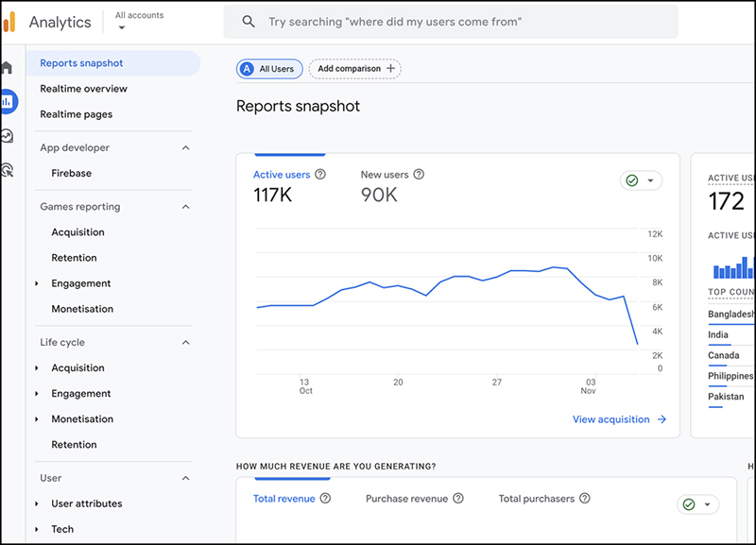Viewport: 756px width, 545px height.
Task: Click the help icon beside Purchase revenue
Action: click(458, 499)
